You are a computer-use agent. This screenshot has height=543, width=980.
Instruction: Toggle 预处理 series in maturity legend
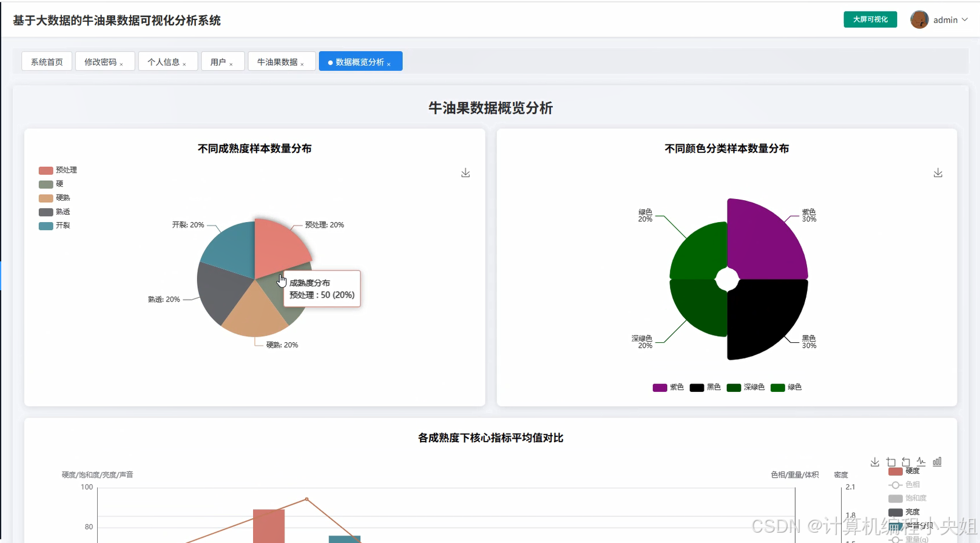[58, 170]
